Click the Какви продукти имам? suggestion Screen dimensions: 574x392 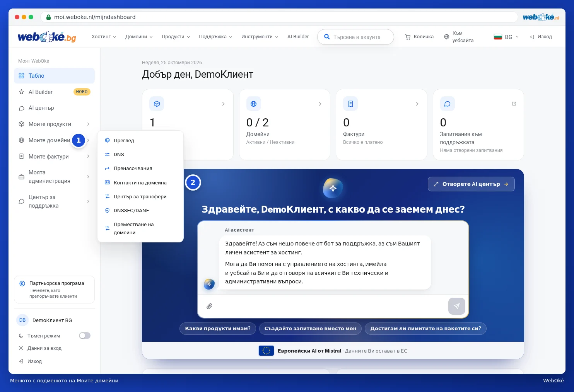click(218, 329)
